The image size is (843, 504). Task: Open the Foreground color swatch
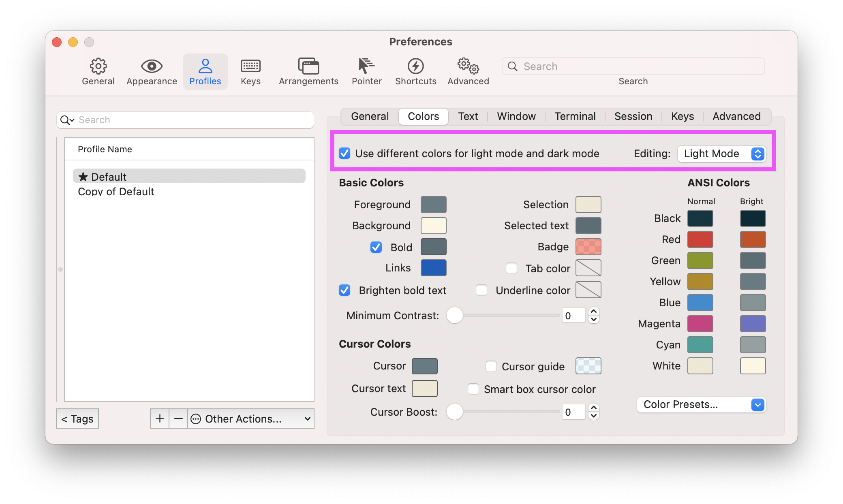point(433,205)
